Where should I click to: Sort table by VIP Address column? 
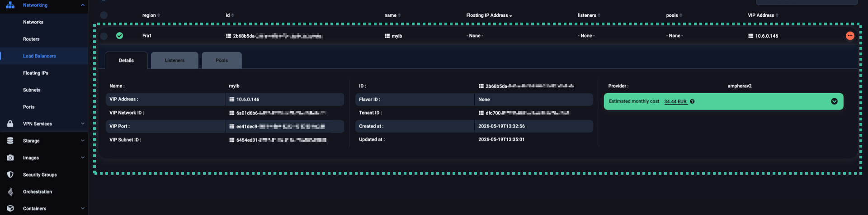click(763, 15)
